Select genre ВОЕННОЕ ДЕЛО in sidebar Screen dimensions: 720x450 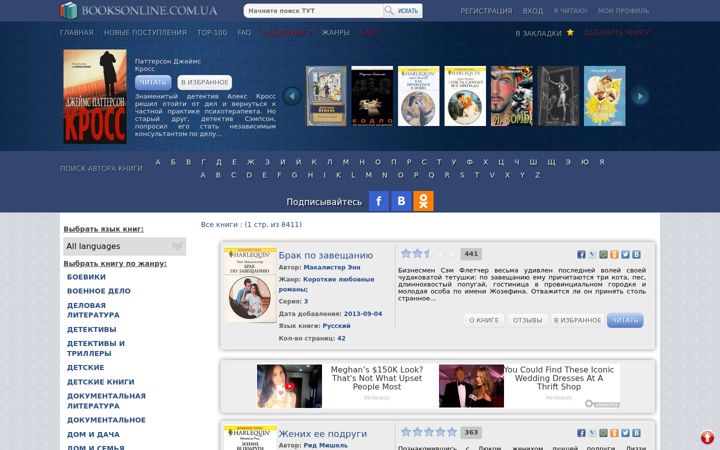pyautogui.click(x=99, y=291)
